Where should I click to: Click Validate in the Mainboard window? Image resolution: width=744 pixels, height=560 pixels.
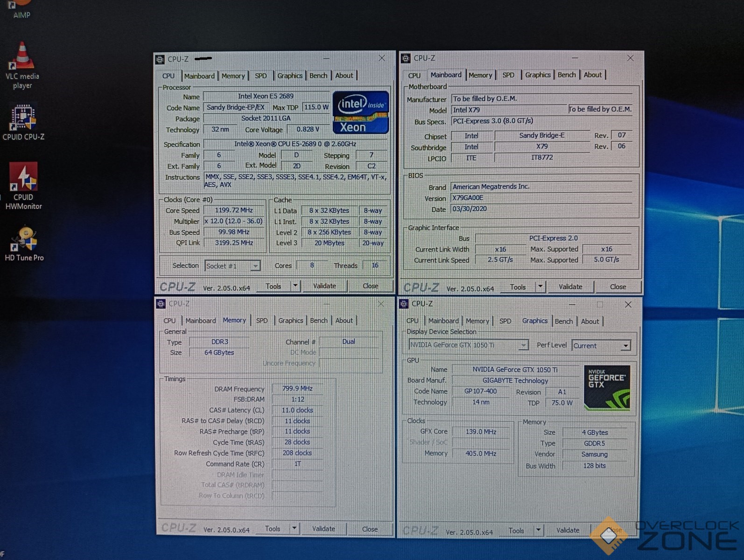click(x=570, y=287)
